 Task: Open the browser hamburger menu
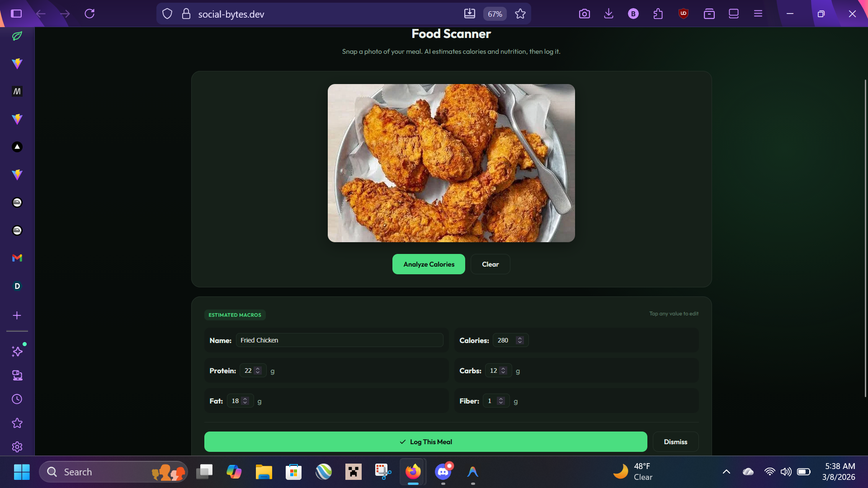758,14
